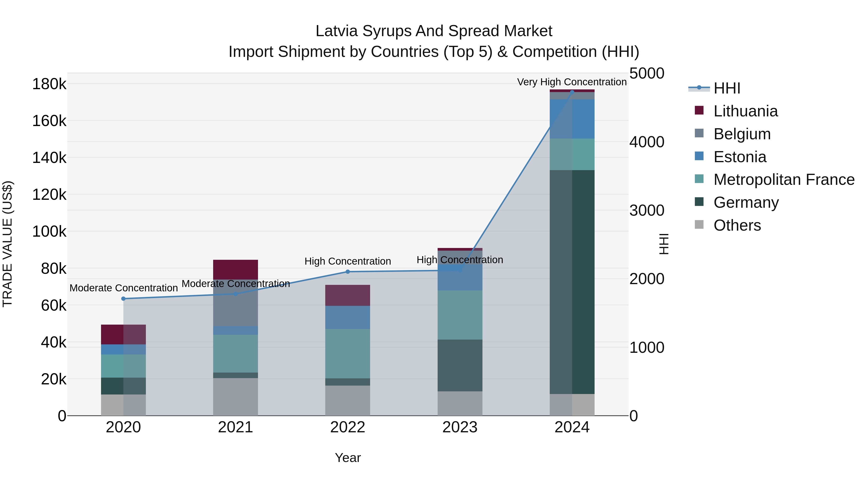Select the 2022 Estonia bar segment
The width and height of the screenshot is (868, 488).
348,318
